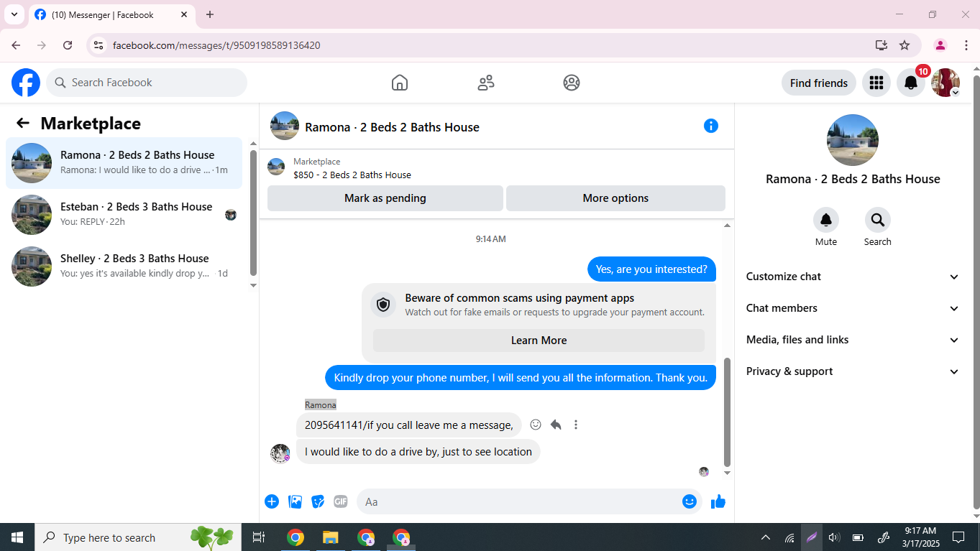Viewport: 980px width, 551px height.
Task: Open the Esteban 2 Beds 3 Baths conversation
Action: tap(124, 215)
